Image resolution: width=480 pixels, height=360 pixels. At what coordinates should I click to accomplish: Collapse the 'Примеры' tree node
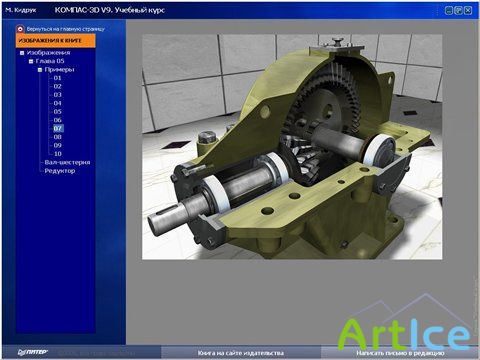tap(40, 70)
